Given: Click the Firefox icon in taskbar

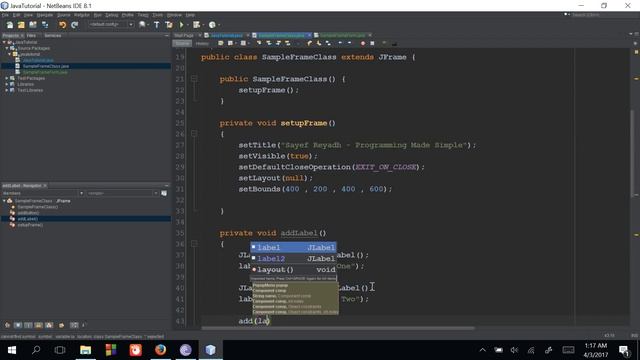Looking at the screenshot, I should click(160, 350).
